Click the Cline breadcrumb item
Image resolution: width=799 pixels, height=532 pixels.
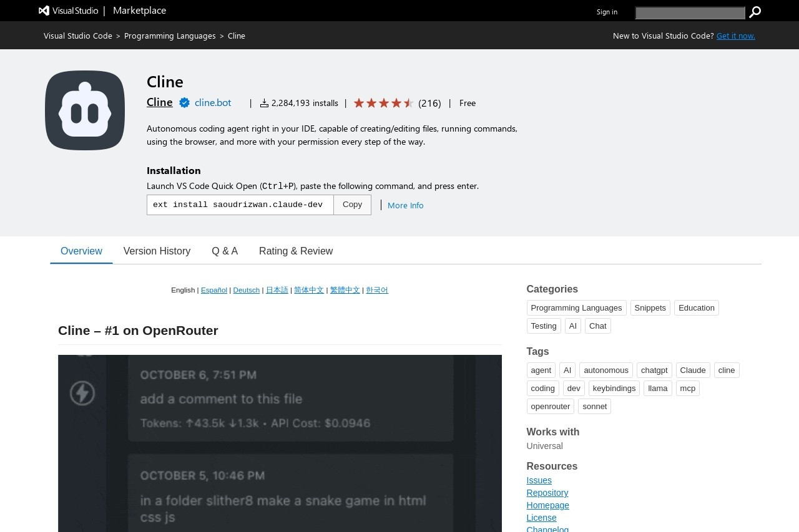pos(237,36)
